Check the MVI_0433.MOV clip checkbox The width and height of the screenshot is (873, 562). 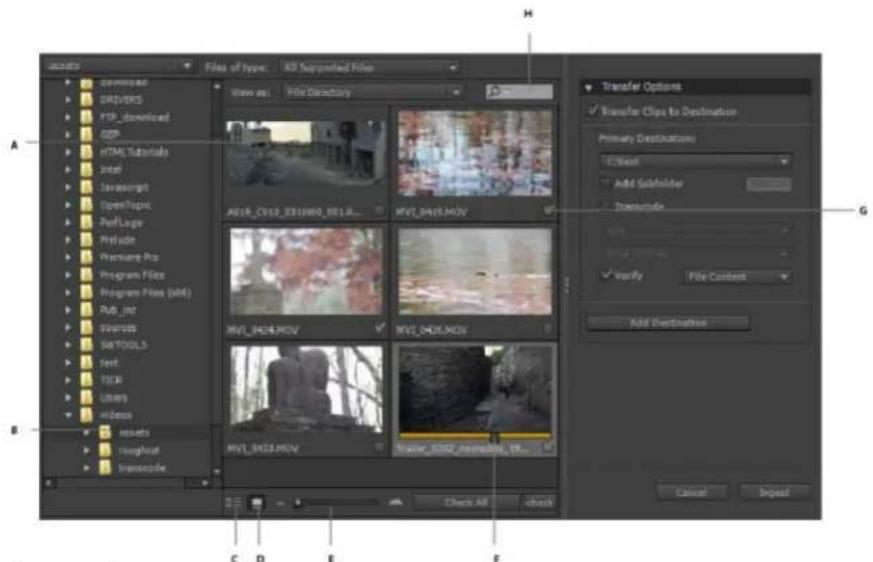[379, 447]
